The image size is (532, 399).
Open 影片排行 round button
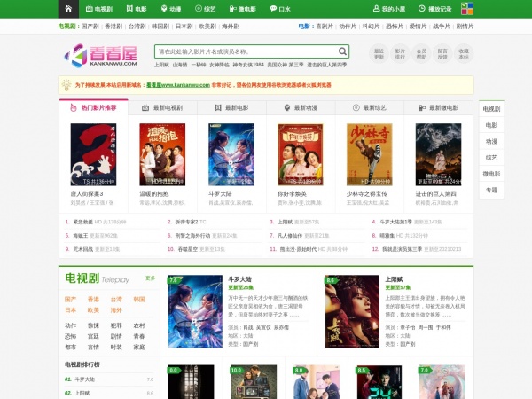coord(400,53)
